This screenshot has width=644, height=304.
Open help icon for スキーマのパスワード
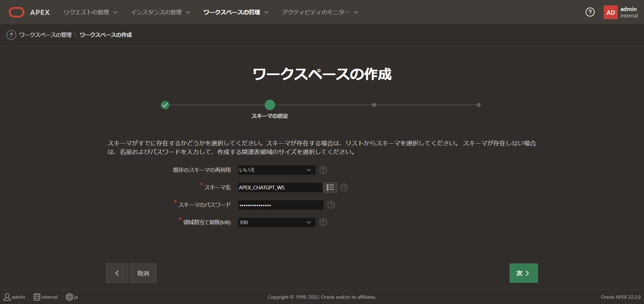click(331, 205)
